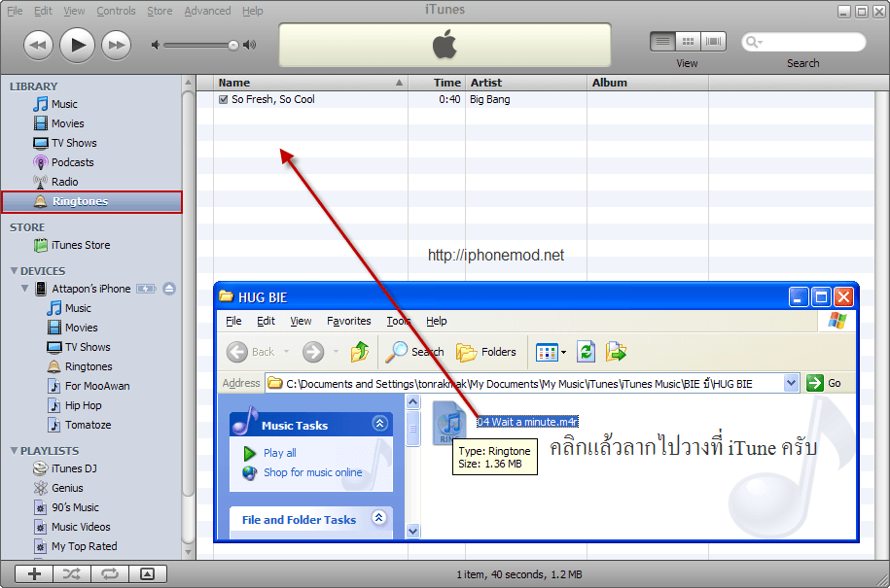The width and height of the screenshot is (890, 588).
Task: Open the iTunes Advanced menu
Action: coord(207,11)
